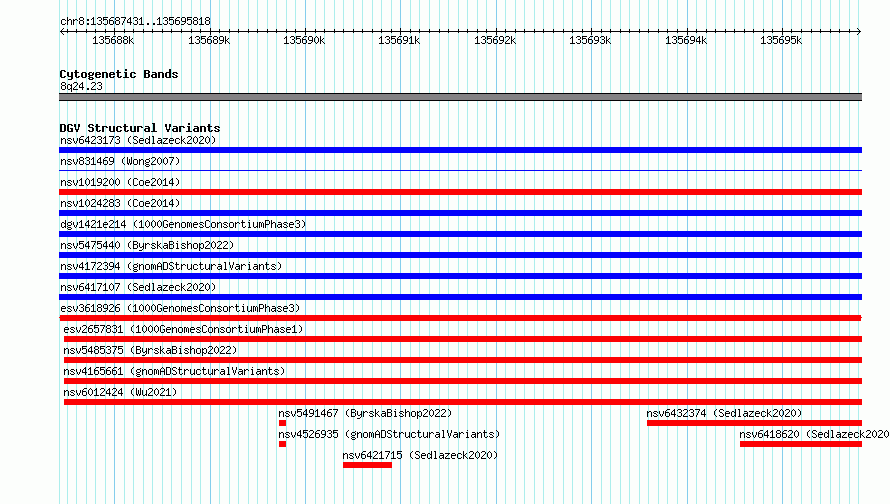The image size is (890, 504).
Task: Click the nsv1019200 (Coe2014) label
Action: 120,182
